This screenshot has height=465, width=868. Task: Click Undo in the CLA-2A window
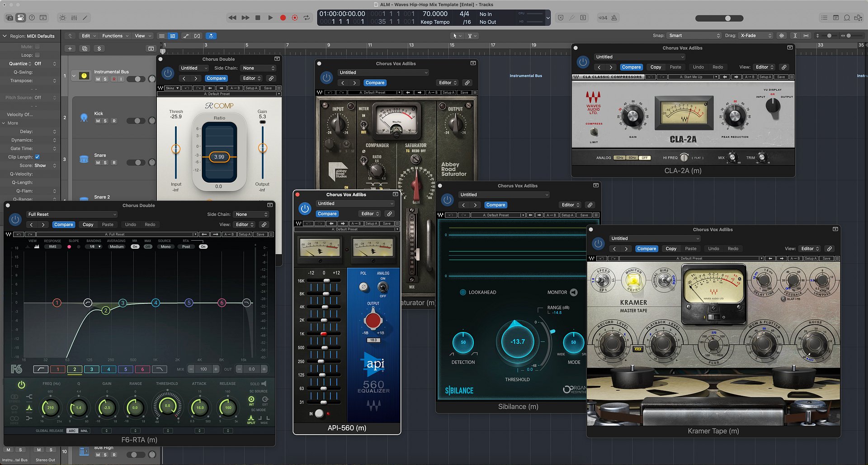(698, 67)
